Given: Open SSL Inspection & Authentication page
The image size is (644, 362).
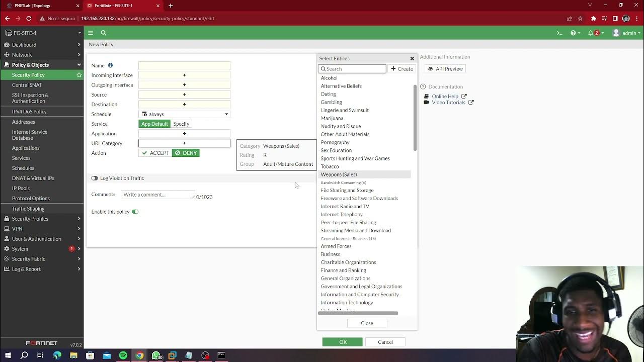Looking at the screenshot, I should (30, 98).
